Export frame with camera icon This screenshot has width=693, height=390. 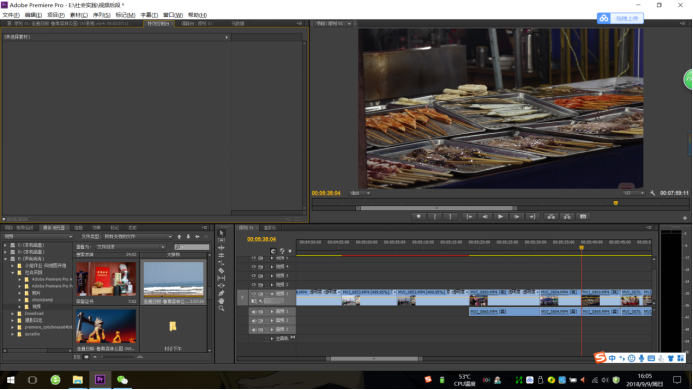[x=583, y=217]
